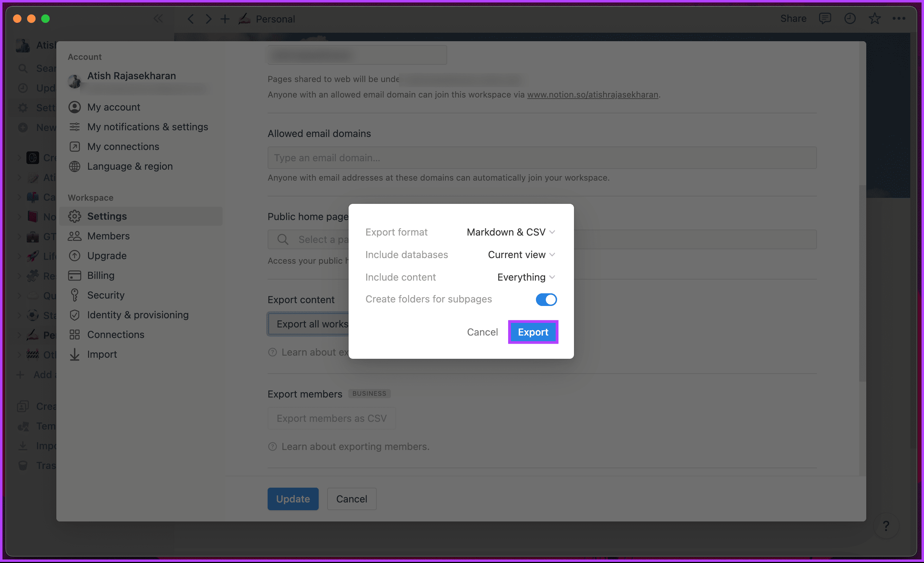Click the Add a page plus icon

20,375
